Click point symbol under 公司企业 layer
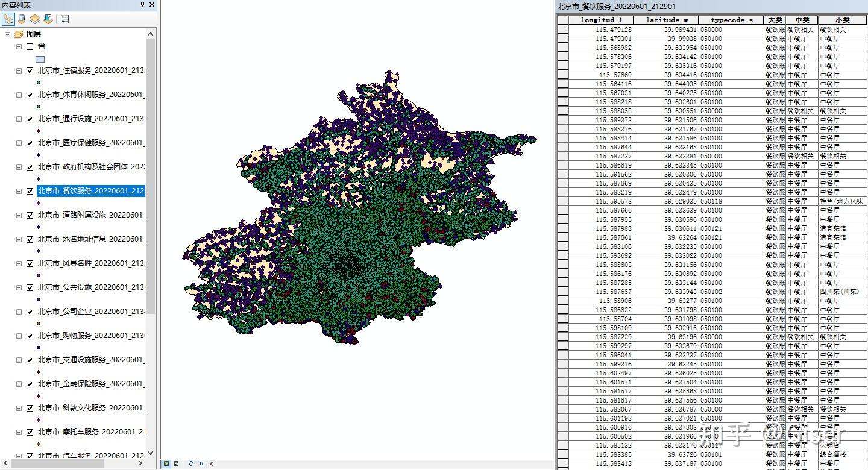Screen dimensions: 868x470 (x=39, y=323)
